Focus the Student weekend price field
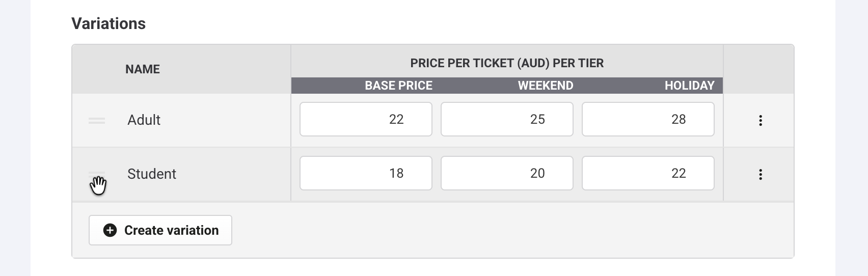868x276 pixels. (507, 174)
